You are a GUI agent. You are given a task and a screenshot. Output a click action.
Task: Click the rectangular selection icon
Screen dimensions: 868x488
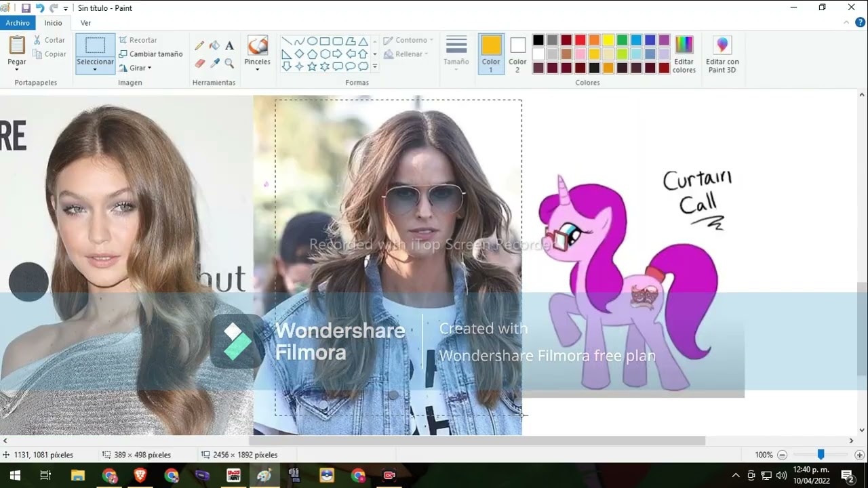click(x=95, y=45)
